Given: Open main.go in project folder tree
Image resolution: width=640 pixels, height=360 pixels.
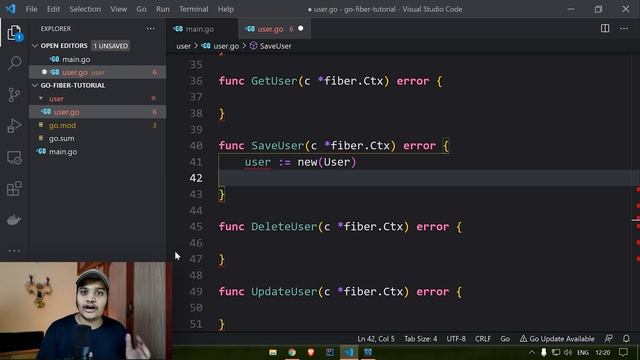Looking at the screenshot, I should (x=97, y=151).
